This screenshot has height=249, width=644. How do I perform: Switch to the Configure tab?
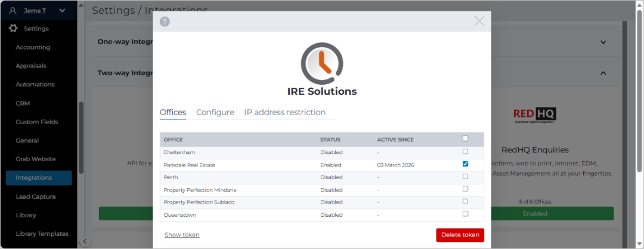(215, 112)
